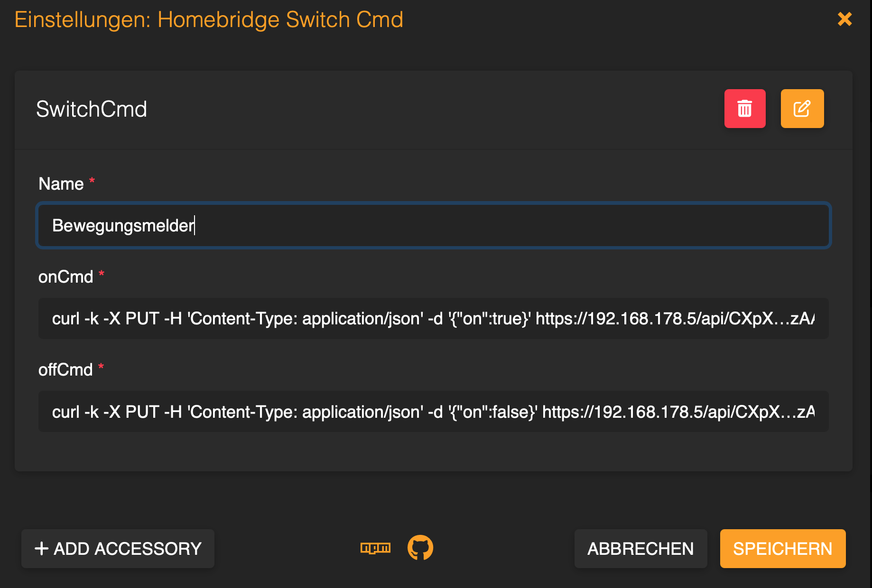This screenshot has width=872, height=588.
Task: Delete the SwitchCmd accessory with trash icon
Action: (744, 109)
